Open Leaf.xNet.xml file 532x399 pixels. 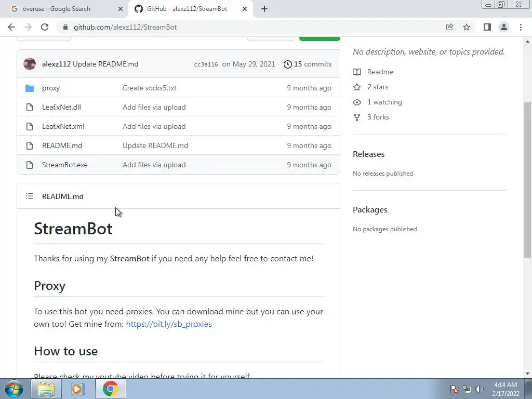click(x=63, y=126)
